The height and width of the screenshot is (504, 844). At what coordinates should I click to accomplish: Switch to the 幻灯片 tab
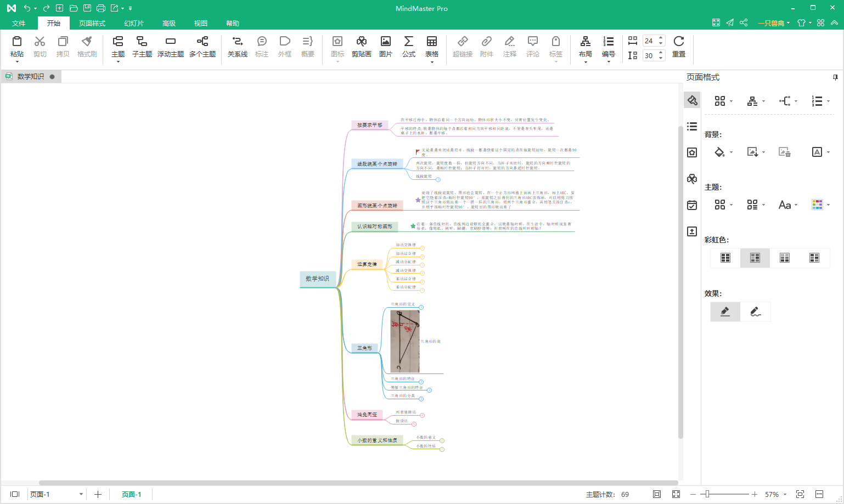click(x=133, y=23)
